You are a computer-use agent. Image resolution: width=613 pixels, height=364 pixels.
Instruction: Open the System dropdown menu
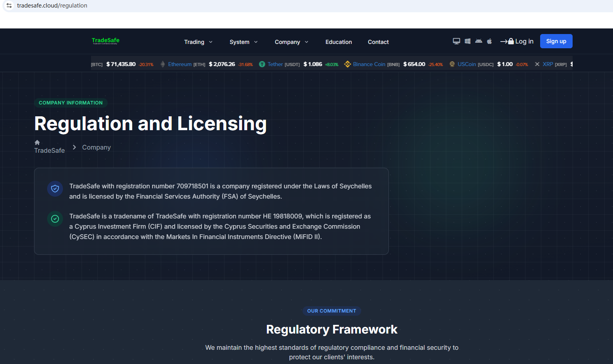point(243,42)
